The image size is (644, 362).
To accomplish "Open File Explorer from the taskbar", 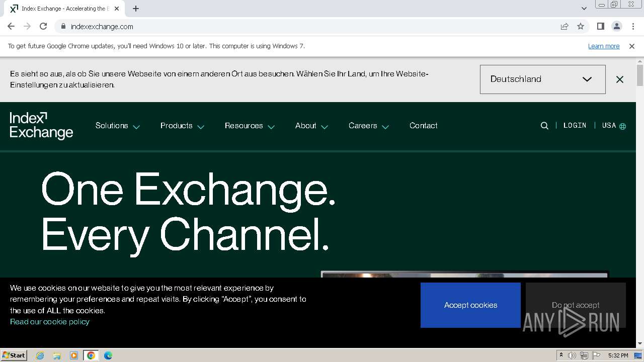I will tap(57, 355).
